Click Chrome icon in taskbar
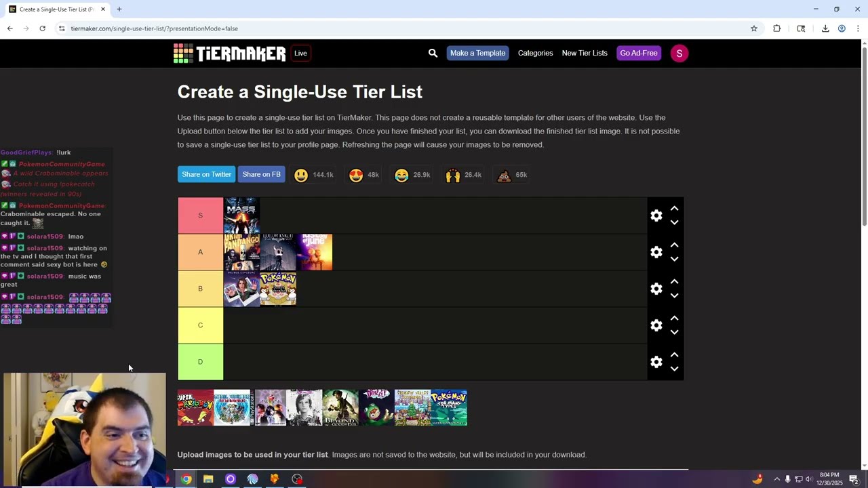 pyautogui.click(x=186, y=479)
